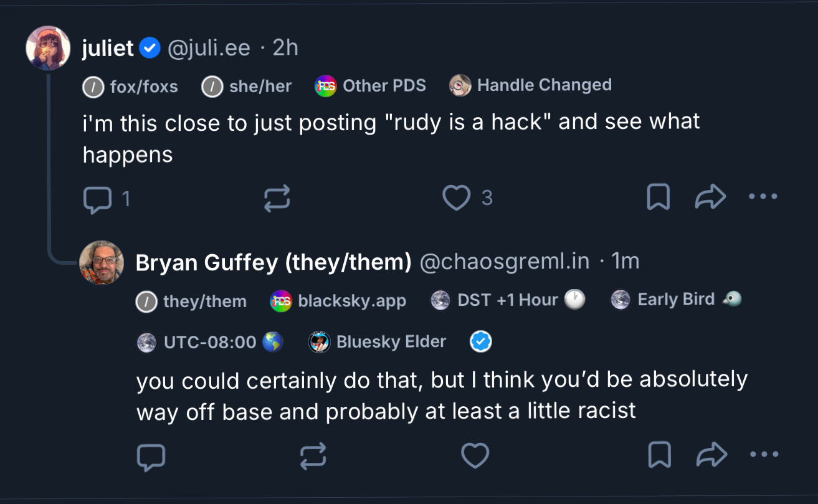818x504 pixels.
Task: Reply to juliet's post
Action: (x=97, y=199)
